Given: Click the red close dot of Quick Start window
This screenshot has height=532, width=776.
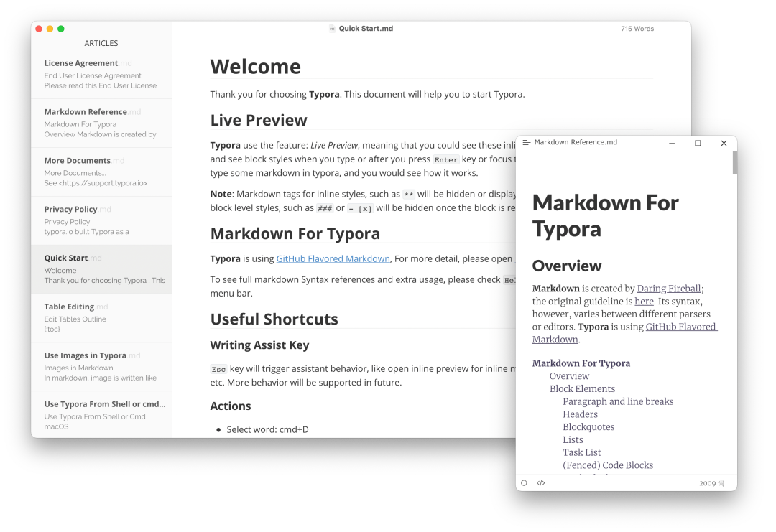Looking at the screenshot, I should coord(39,29).
